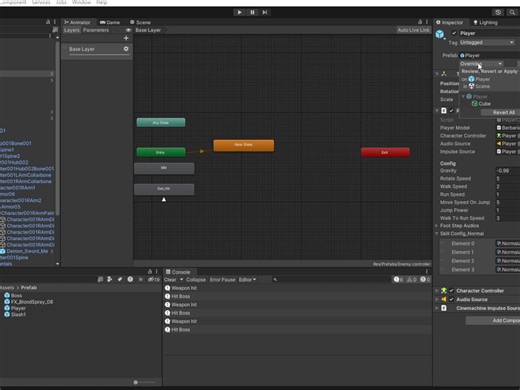Viewport: 520px width, 390px height.
Task: Select the red Exit node
Action: point(385,152)
